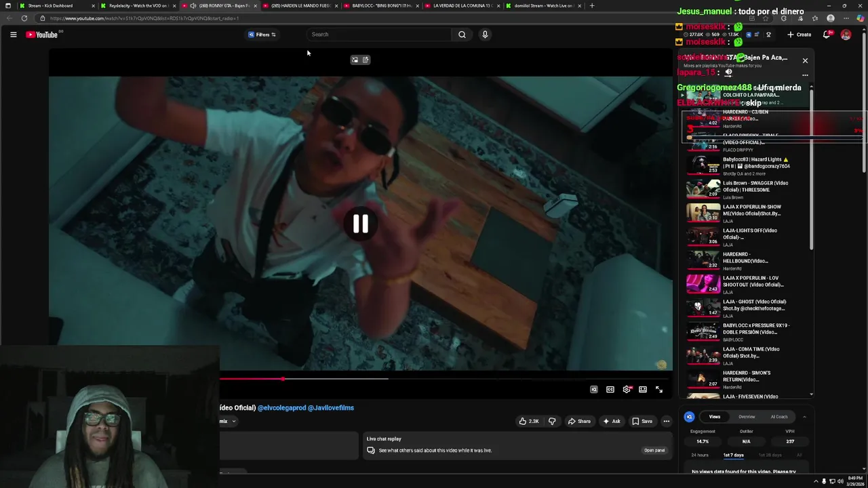Switch to the Overview tab
Screen dimensions: 868x488
pyautogui.click(x=747, y=417)
